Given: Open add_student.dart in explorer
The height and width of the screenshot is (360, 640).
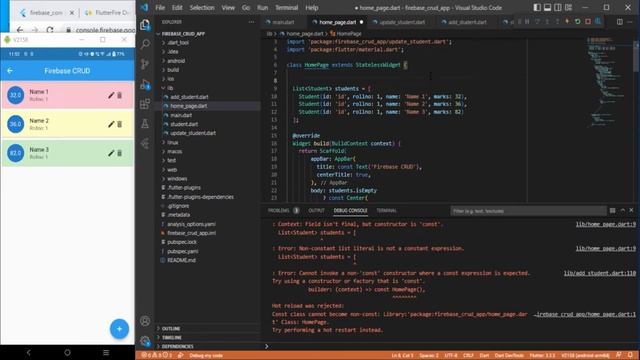Looking at the screenshot, I should point(189,97).
